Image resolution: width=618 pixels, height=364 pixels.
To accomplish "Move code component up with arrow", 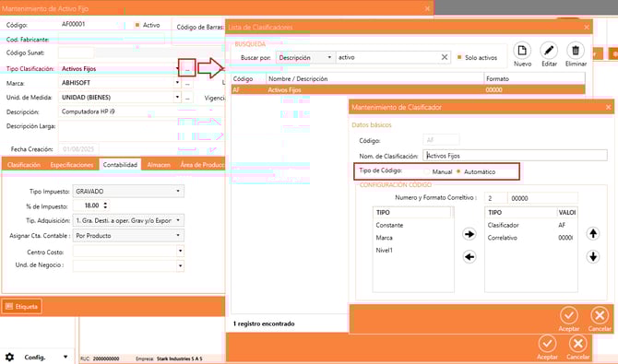I will 593,234.
